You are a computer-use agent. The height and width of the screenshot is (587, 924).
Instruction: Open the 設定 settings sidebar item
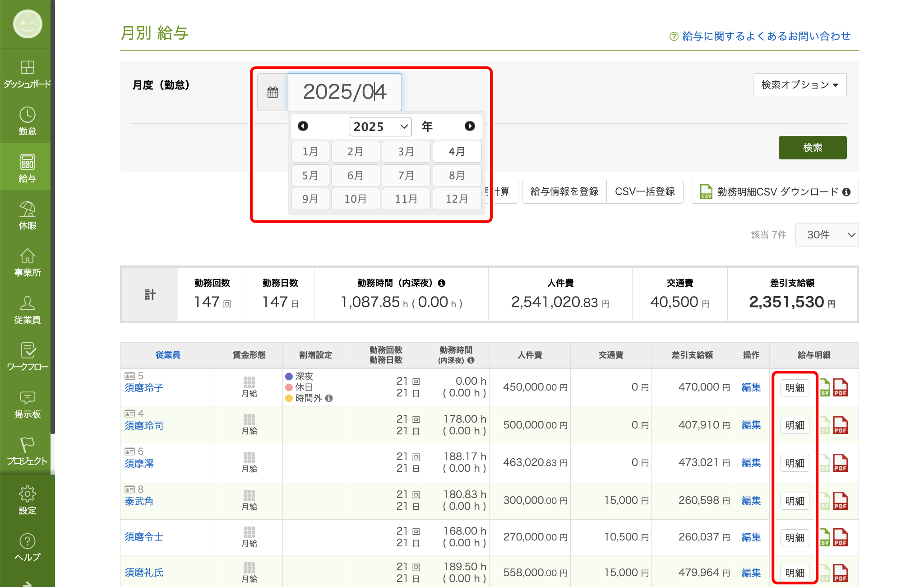coord(27,500)
